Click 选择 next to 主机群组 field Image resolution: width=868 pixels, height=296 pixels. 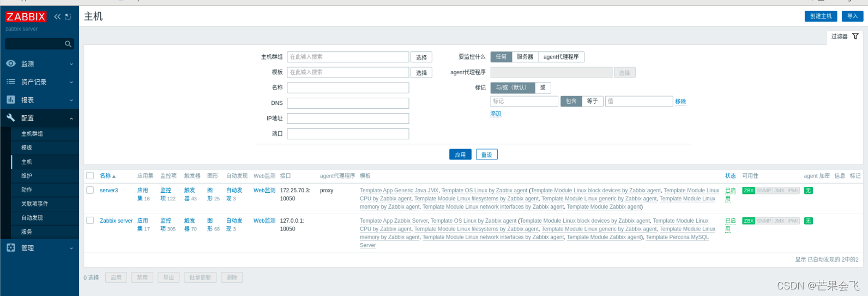point(421,57)
